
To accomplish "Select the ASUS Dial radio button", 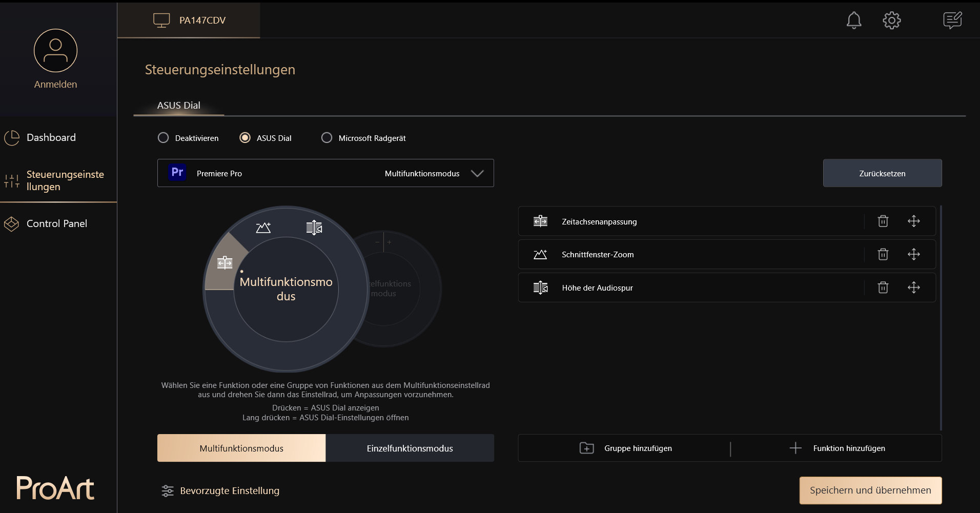I will (x=245, y=138).
